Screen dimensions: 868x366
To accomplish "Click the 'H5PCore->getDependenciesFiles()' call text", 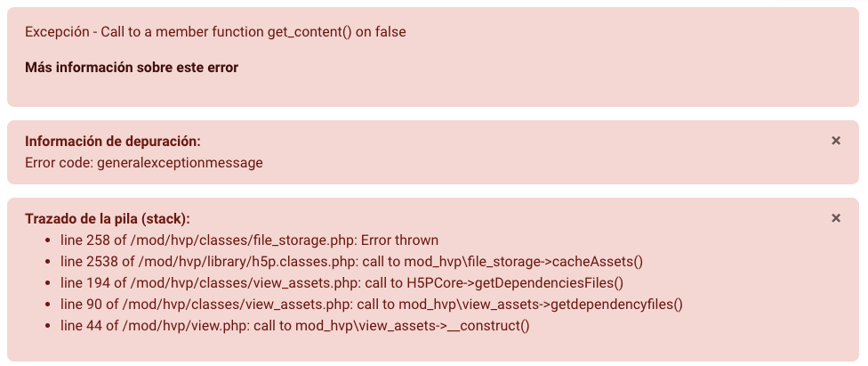I will [515, 283].
